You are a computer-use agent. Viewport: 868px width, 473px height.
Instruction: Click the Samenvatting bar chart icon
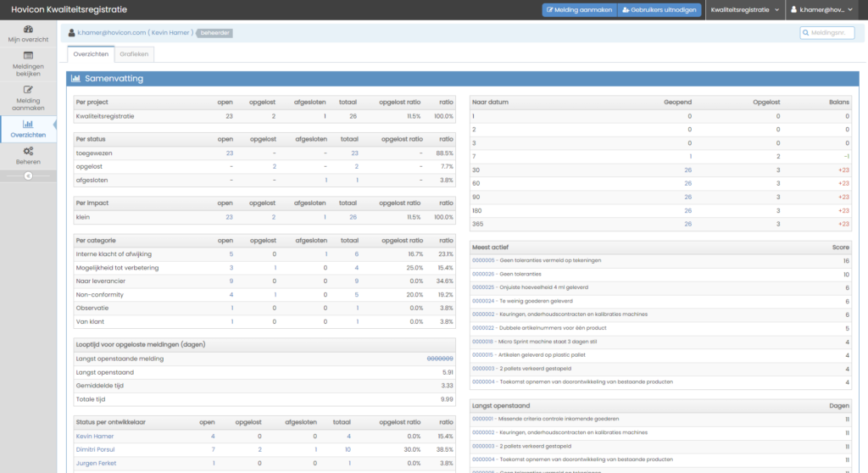coord(75,78)
